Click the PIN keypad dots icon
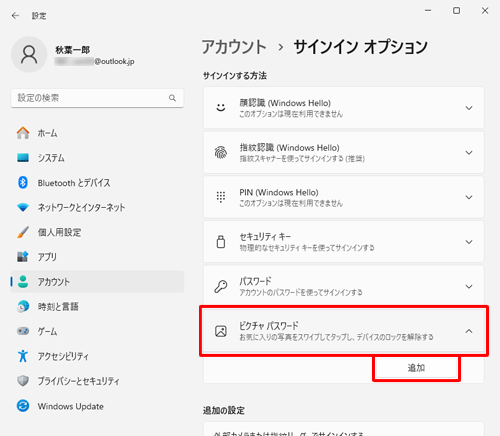500x436 pixels. tap(221, 197)
